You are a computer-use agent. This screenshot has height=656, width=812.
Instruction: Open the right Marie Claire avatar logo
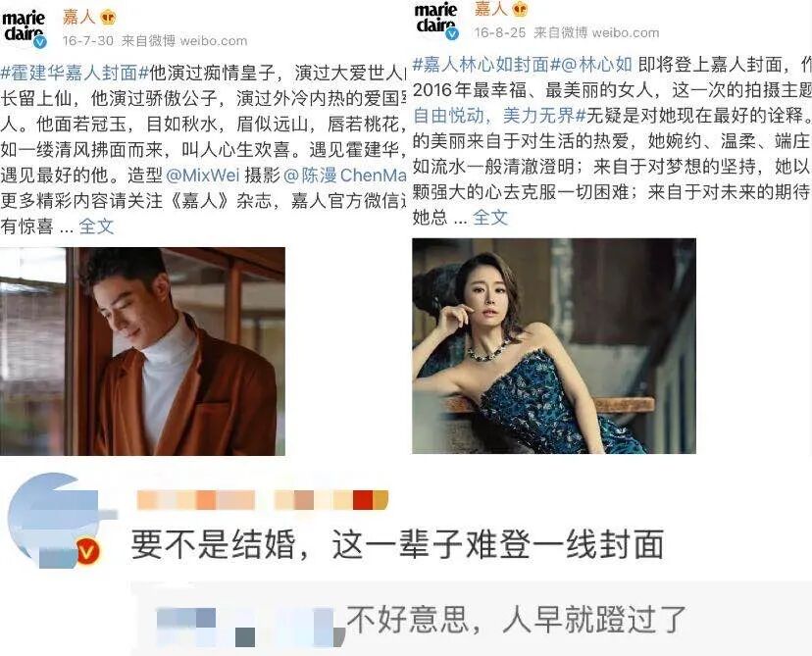click(436, 21)
